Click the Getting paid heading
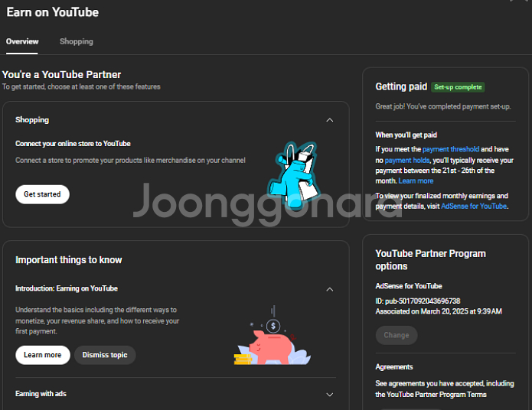Screen dimensions: 532x410 pos(401,86)
